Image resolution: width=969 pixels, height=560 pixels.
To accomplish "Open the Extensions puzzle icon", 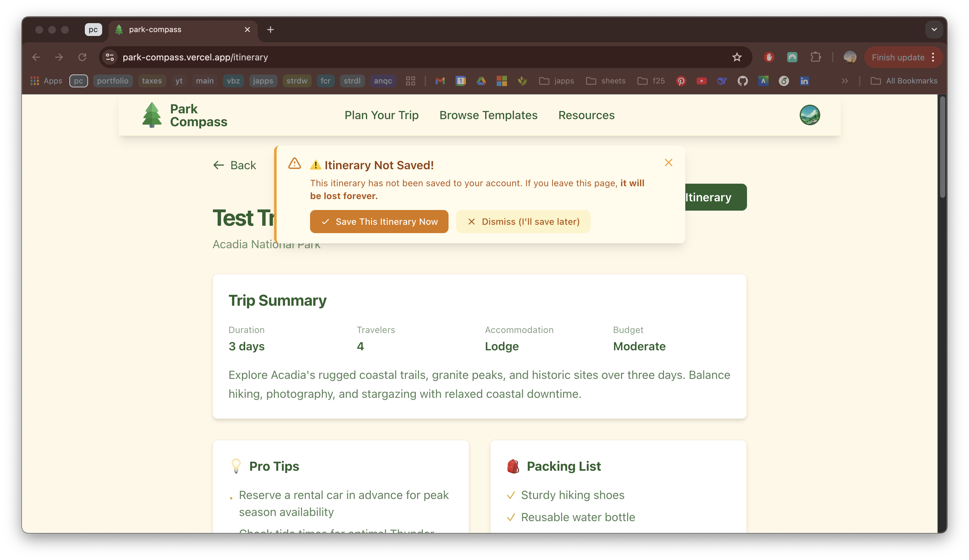I will click(x=815, y=57).
